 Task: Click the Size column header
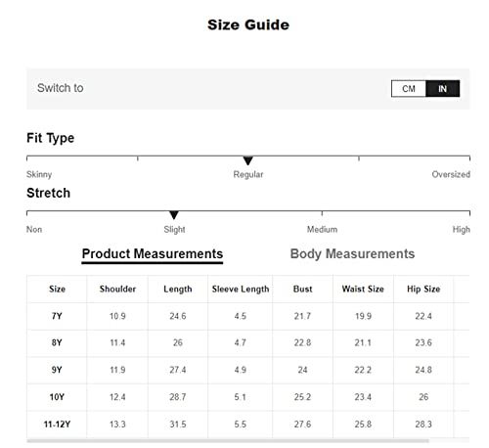pyautogui.click(x=57, y=290)
